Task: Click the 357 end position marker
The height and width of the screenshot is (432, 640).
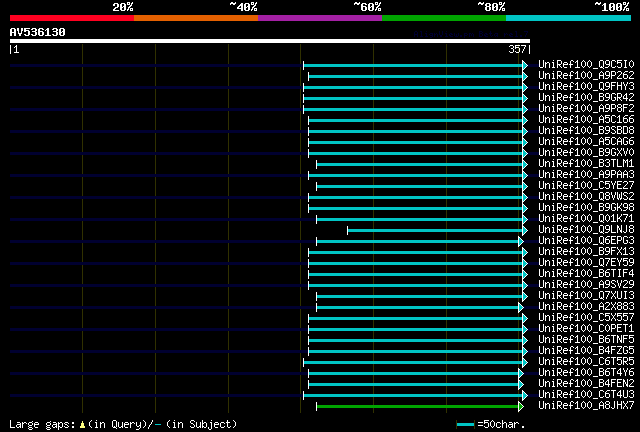Action: point(517,49)
